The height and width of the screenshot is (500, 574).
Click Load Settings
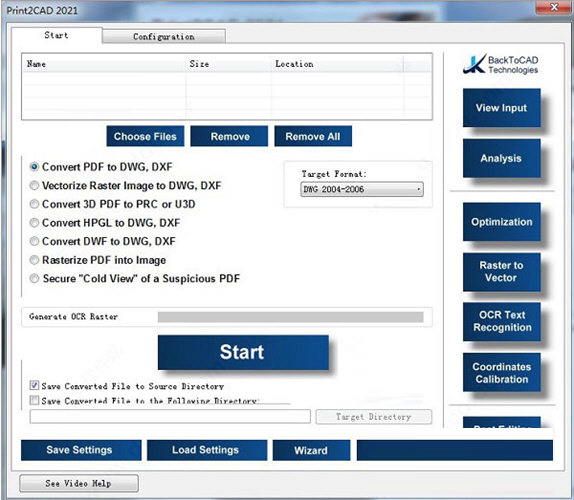point(207,450)
